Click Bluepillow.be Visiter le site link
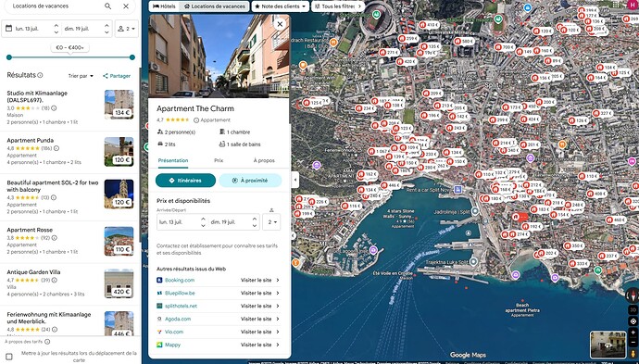This screenshot has height=364, width=639. (260, 293)
